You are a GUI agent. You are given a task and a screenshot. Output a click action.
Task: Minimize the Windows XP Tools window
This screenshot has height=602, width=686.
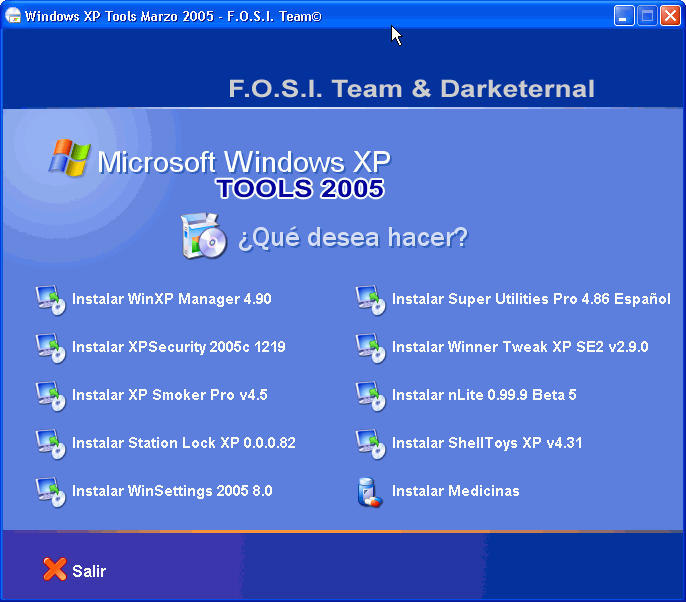pos(624,16)
